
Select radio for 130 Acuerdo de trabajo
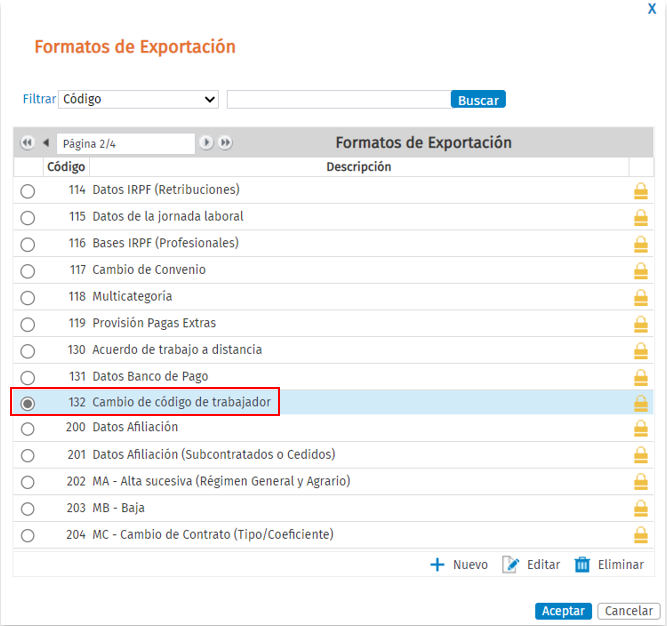pyautogui.click(x=28, y=351)
